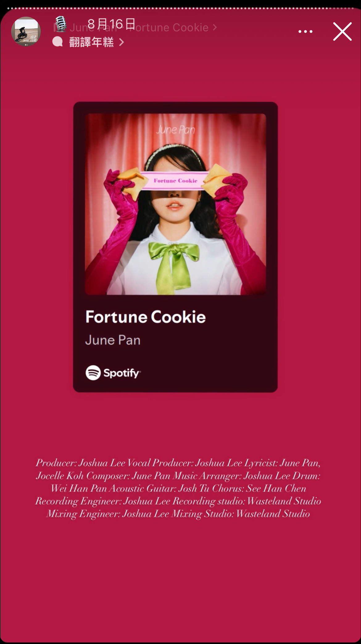
Task: Open the 翻譯年糕 label
Action: pyautogui.click(x=91, y=42)
